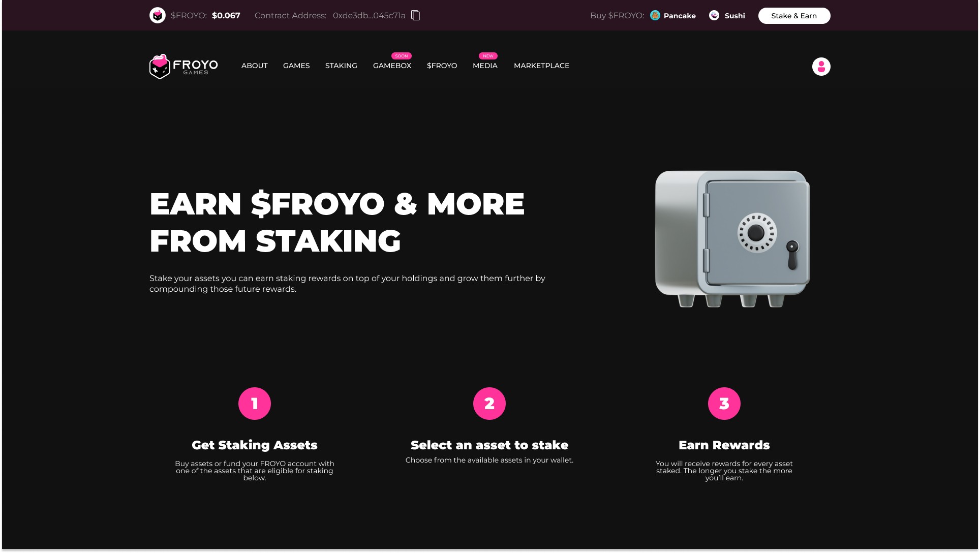Click the step 1 pink circle

point(255,404)
